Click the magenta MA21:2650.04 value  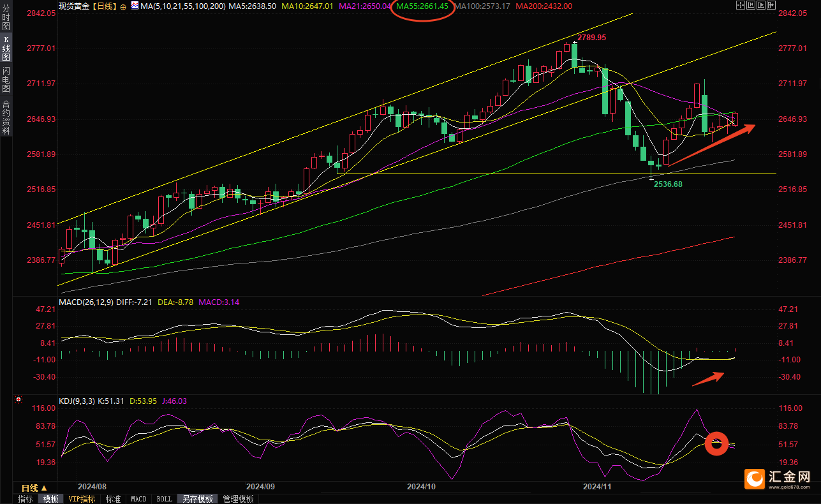[366, 6]
